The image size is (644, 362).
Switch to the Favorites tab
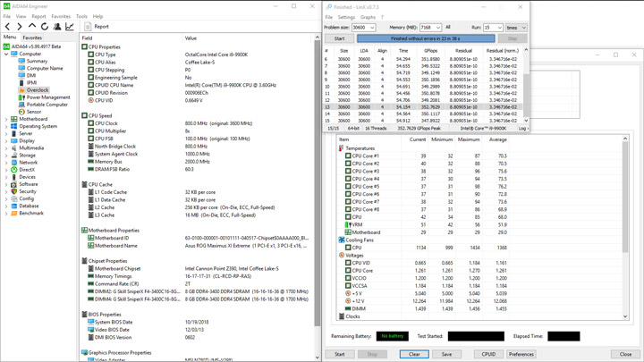[x=32, y=38]
